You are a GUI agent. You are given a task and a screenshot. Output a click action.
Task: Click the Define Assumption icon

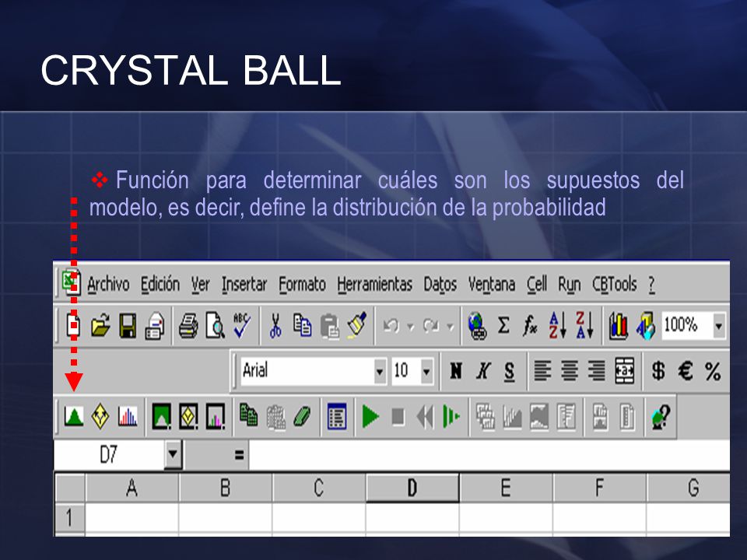click(74, 417)
